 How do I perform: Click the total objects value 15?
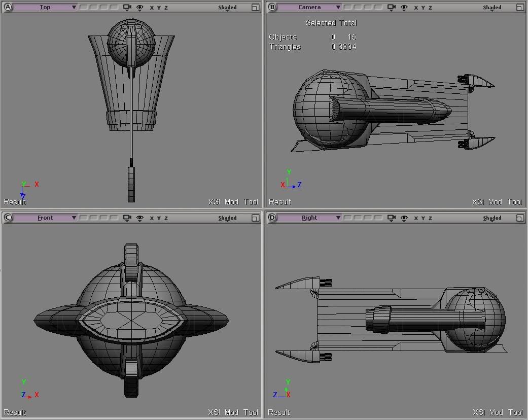point(352,37)
